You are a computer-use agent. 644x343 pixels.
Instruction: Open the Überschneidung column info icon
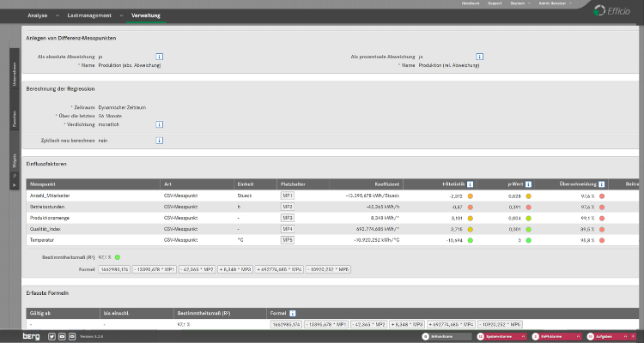[600, 184]
